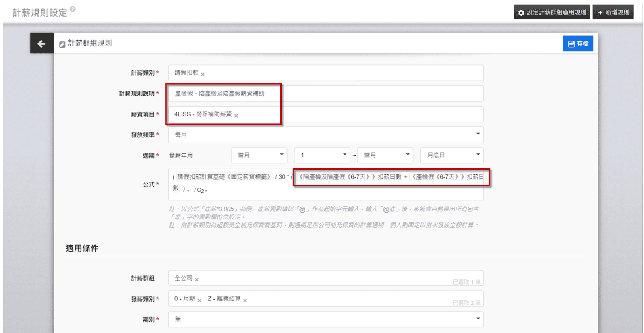Remove the Z - 離職結算 tag
Viewport: 644px width, 333px height.
pyautogui.click(x=245, y=300)
